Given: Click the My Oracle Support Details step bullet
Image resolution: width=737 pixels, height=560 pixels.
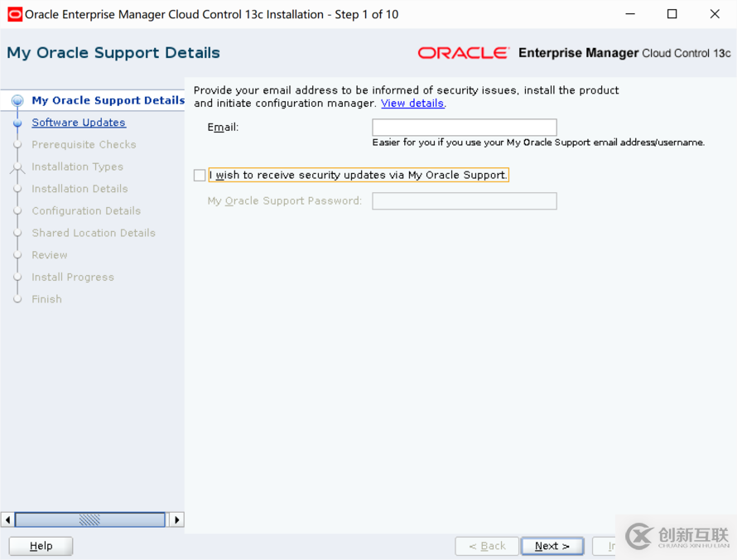Looking at the screenshot, I should coord(17,100).
